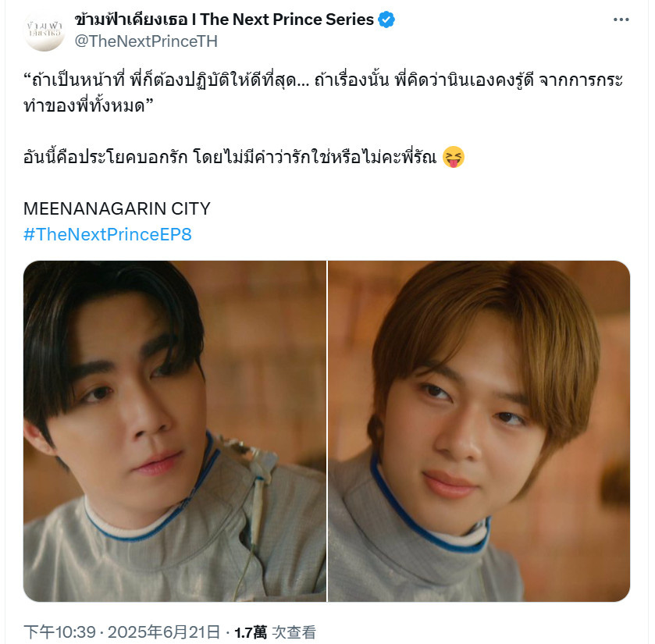
Task: Click the Thai sentence before the emoji
Action: point(230,157)
